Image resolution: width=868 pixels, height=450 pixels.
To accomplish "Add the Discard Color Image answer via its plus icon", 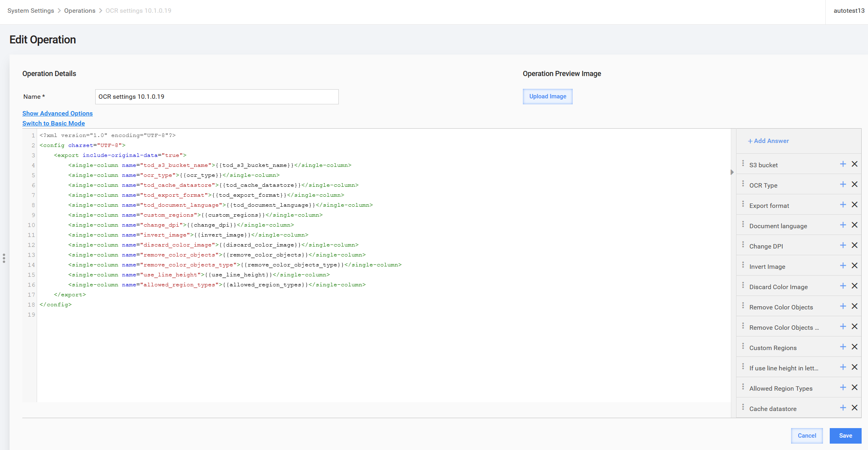I will coord(843,286).
